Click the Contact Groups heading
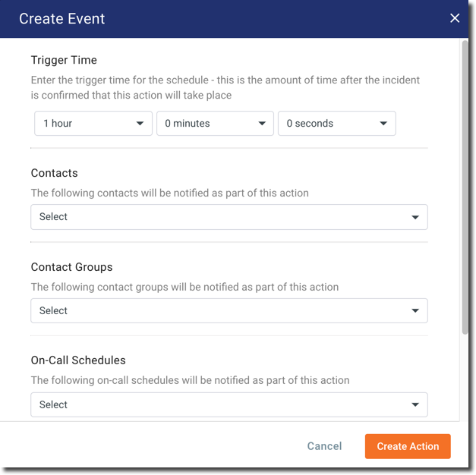This screenshot has height=475, width=476. [71, 267]
